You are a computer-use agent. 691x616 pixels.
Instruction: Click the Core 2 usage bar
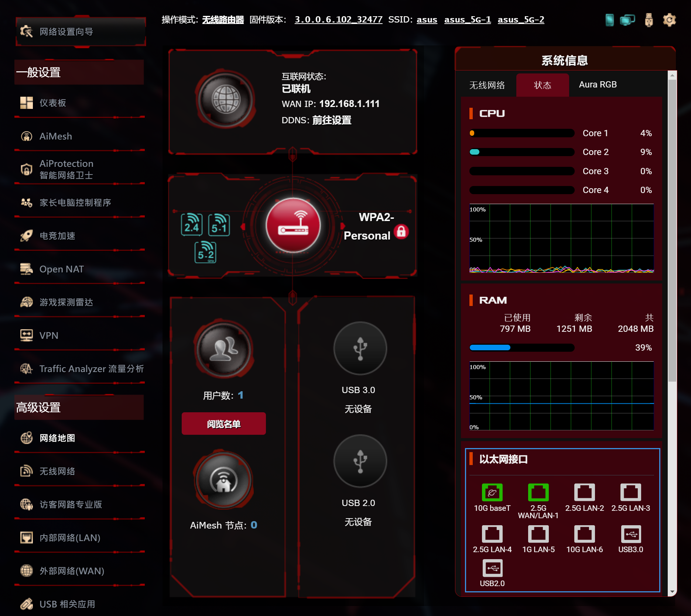522,152
